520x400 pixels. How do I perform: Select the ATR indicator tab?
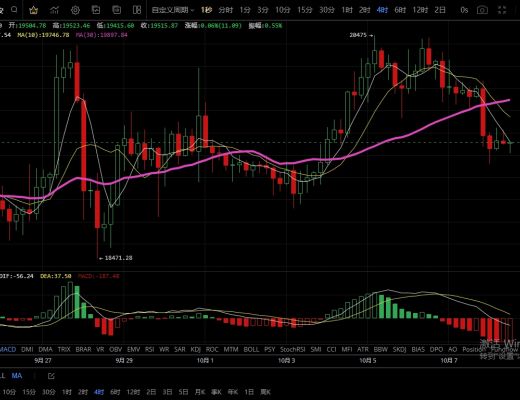coord(363,349)
